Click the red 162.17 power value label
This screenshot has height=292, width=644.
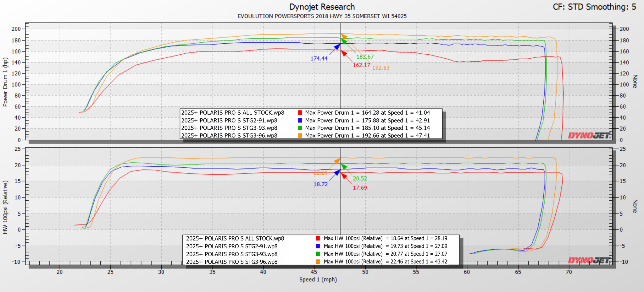click(361, 65)
